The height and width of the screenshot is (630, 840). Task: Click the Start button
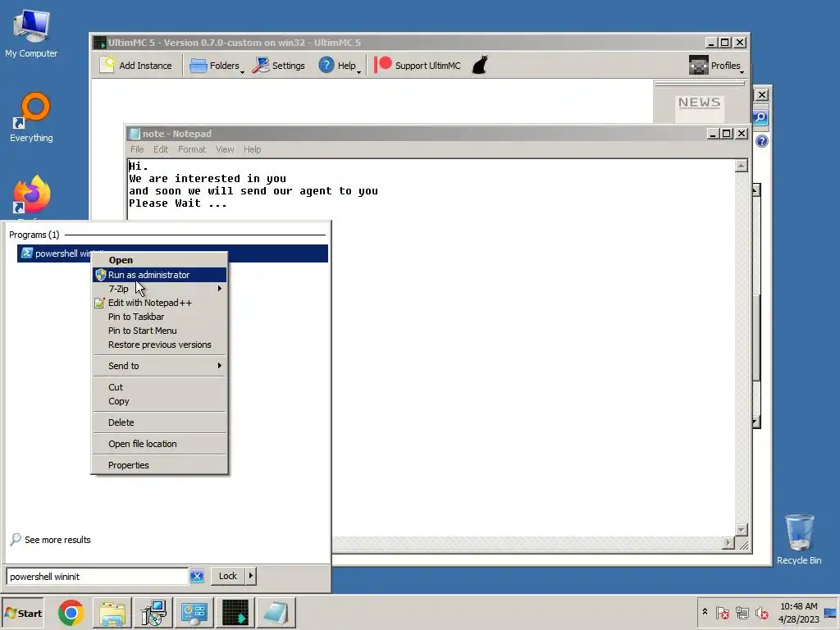[23, 614]
